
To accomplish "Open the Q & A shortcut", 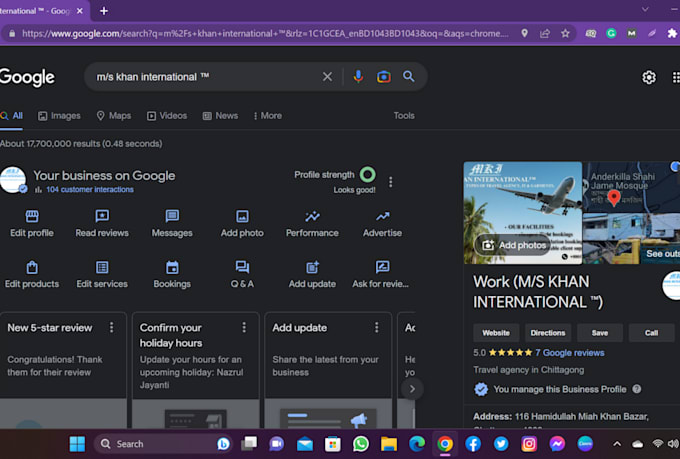I will coord(242,275).
